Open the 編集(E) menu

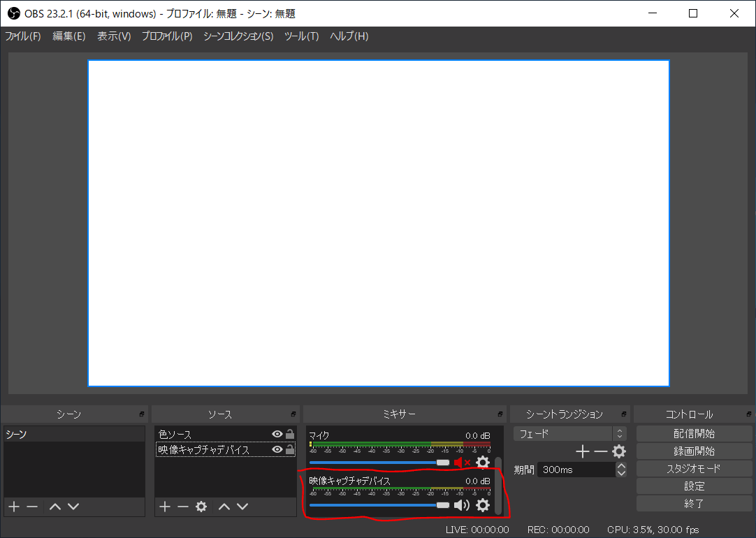coord(69,36)
